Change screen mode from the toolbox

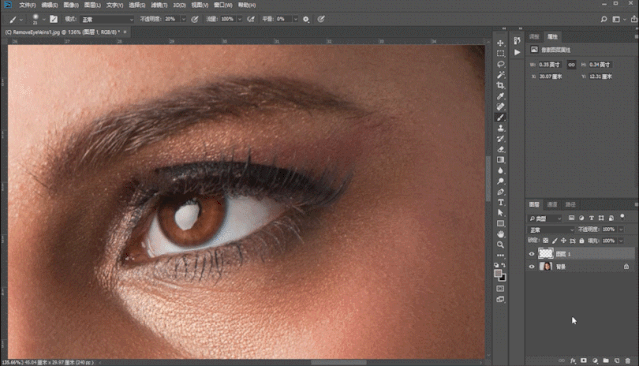pyautogui.click(x=500, y=299)
